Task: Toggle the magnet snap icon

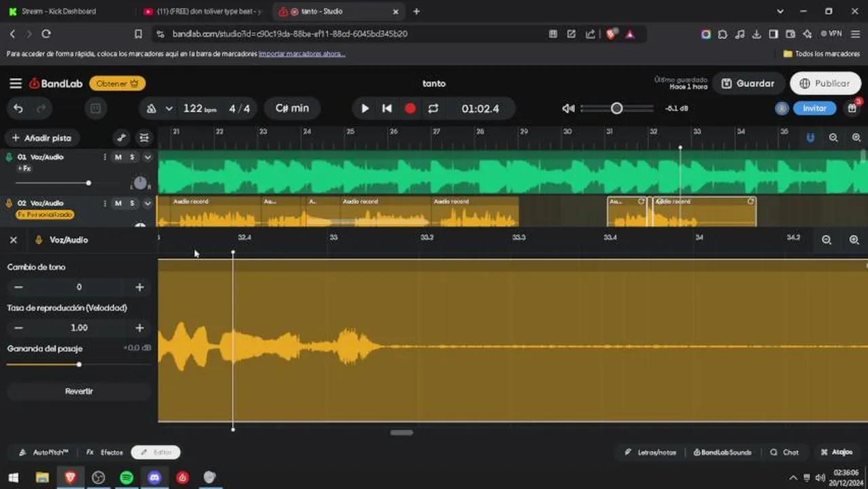Action: pyautogui.click(x=810, y=138)
